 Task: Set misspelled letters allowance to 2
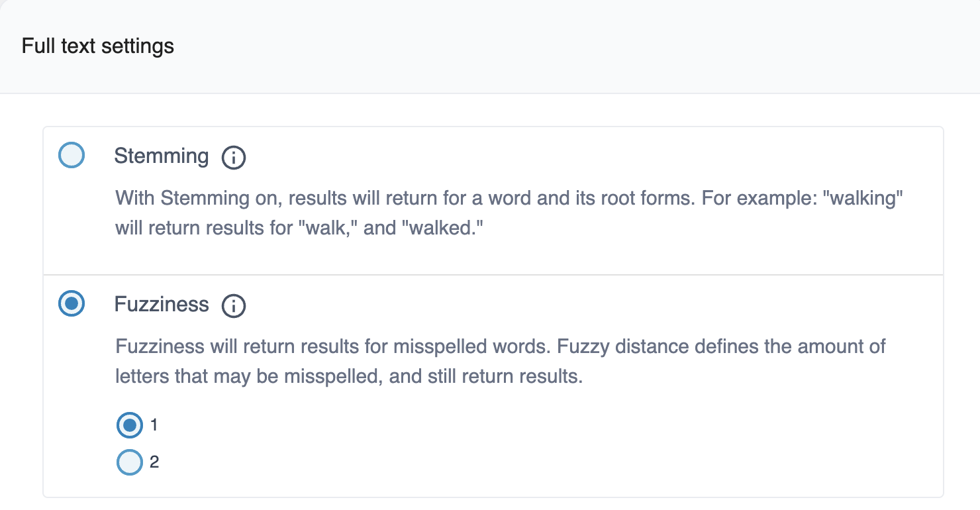130,462
